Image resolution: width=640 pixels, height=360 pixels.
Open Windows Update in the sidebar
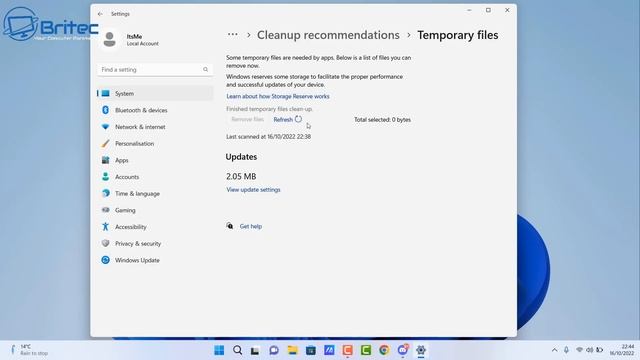tap(155, 260)
